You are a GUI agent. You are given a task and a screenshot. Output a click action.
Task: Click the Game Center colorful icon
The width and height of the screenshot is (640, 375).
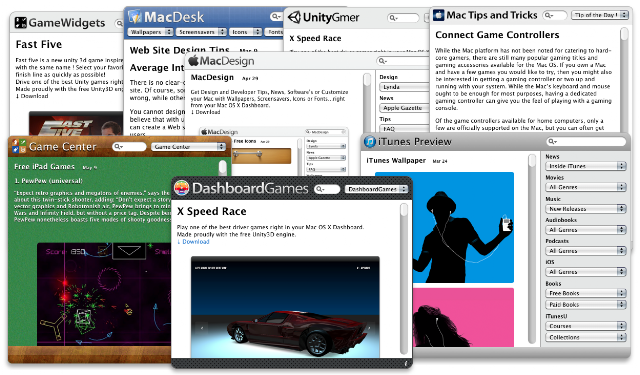point(19,146)
